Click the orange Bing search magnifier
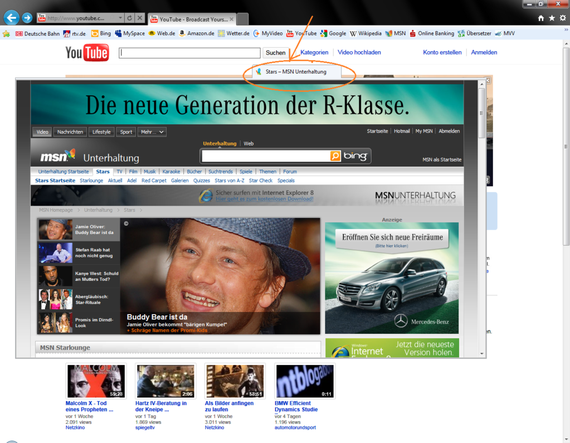570x443 pixels. click(x=335, y=156)
